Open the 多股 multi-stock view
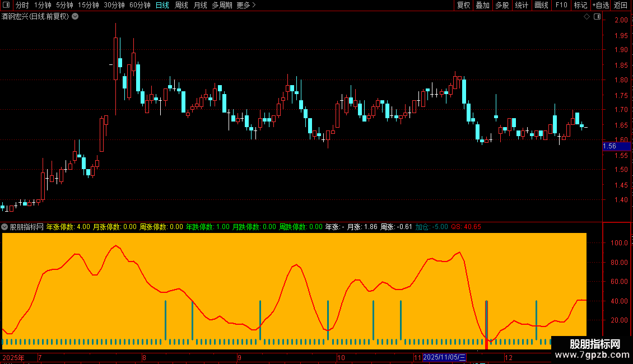 tap(502, 5)
